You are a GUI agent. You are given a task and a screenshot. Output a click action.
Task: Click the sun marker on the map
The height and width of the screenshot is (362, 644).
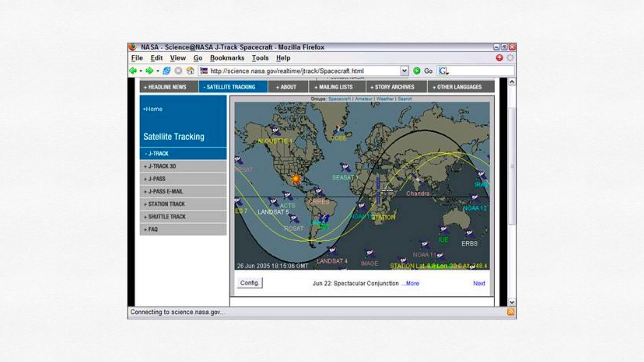pos(296,179)
